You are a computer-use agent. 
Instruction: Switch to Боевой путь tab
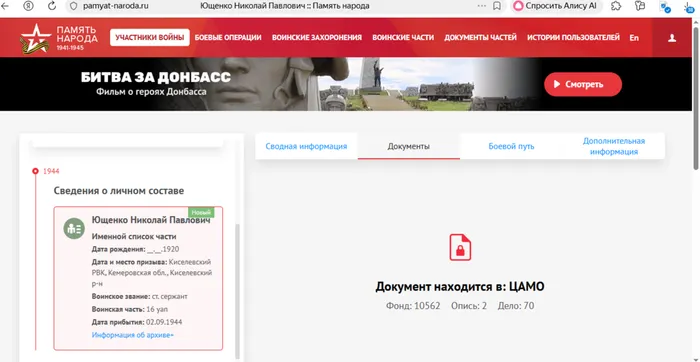511,146
